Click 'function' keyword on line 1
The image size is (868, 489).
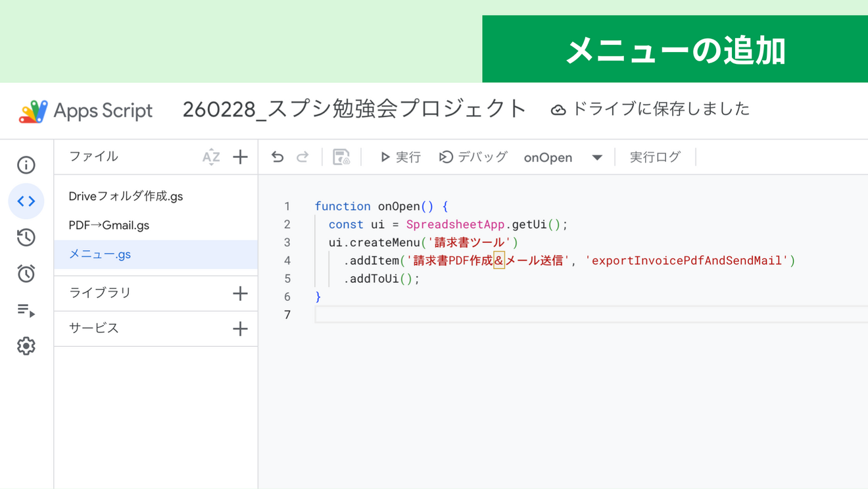click(x=343, y=206)
